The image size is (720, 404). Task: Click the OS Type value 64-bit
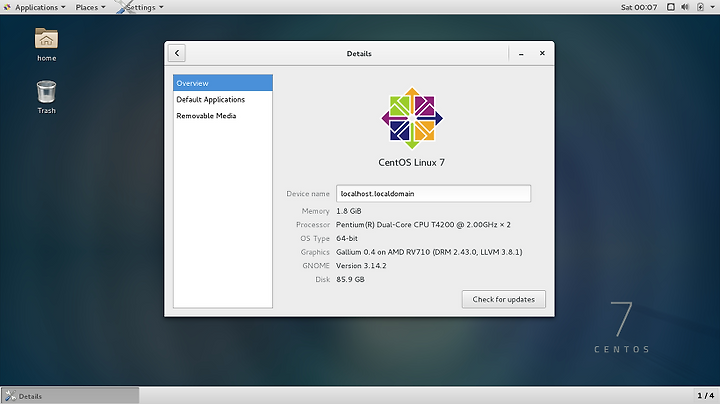[x=347, y=238]
